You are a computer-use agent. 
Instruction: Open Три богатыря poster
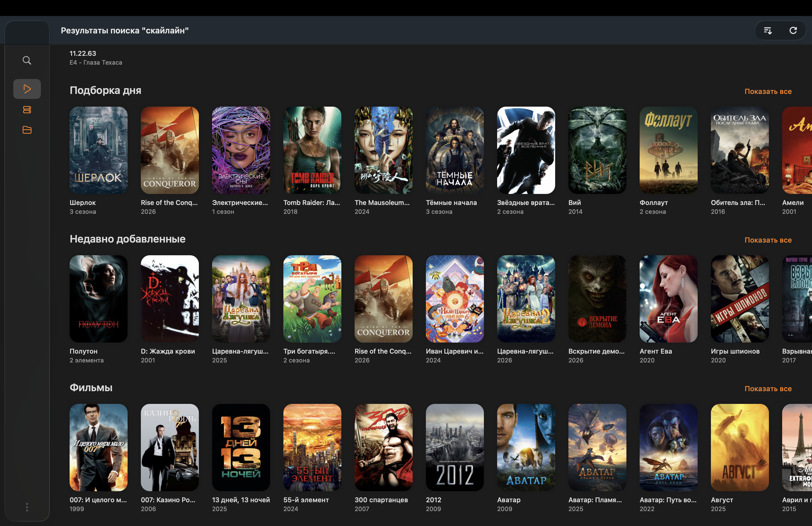(x=312, y=299)
